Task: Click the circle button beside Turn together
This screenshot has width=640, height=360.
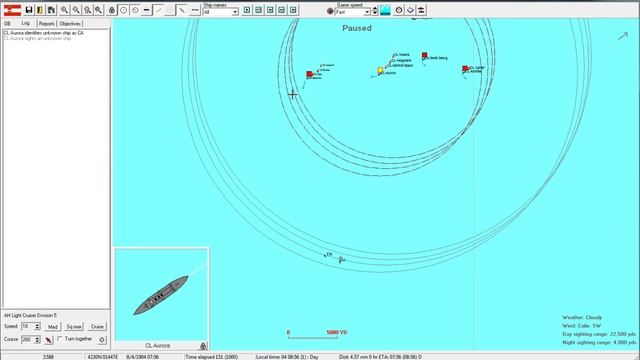Action: pos(102,340)
